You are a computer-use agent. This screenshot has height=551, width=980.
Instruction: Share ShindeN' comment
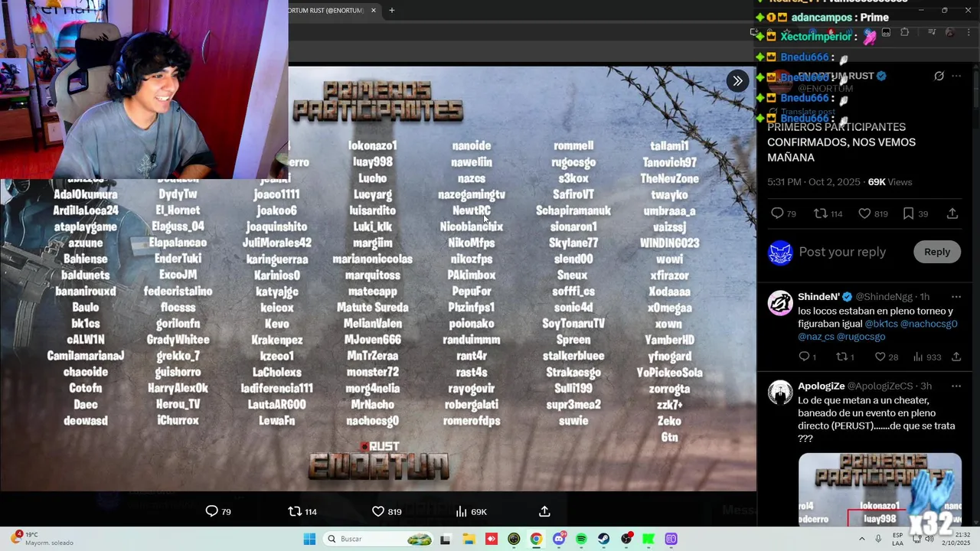(956, 357)
